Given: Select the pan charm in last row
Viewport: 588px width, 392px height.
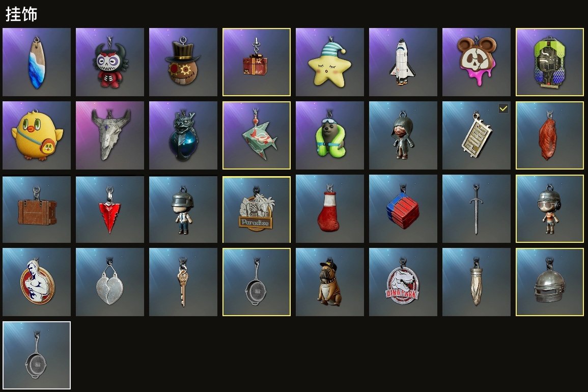Looking at the screenshot, I should tap(36, 355).
